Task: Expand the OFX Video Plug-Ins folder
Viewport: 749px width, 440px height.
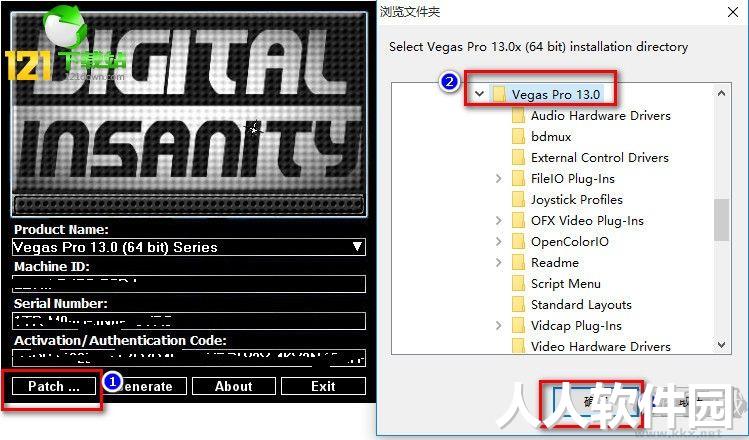Action: tap(499, 221)
